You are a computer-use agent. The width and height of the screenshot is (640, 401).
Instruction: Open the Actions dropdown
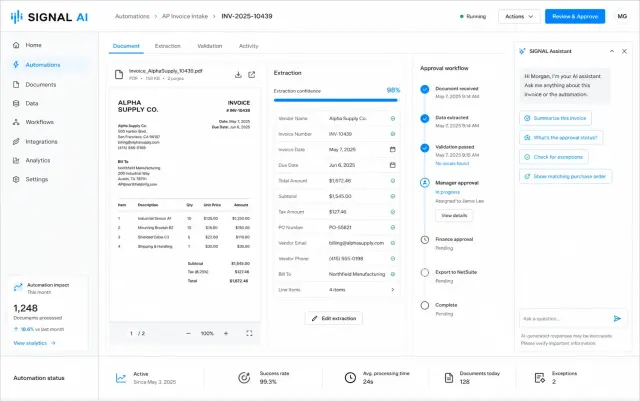click(x=519, y=16)
